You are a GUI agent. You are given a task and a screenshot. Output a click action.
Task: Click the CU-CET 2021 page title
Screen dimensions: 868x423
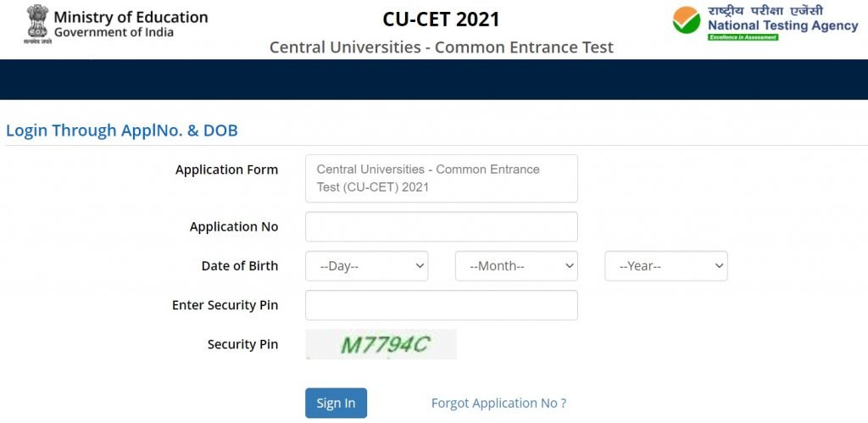click(441, 19)
